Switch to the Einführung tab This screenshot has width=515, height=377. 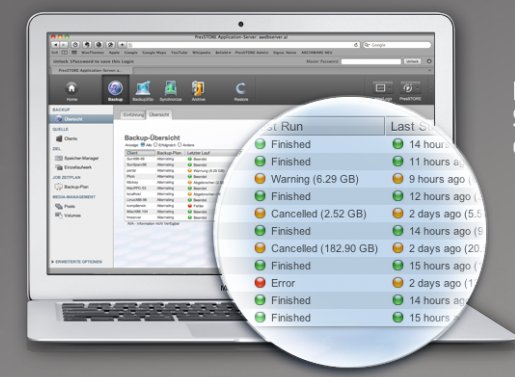(x=133, y=115)
